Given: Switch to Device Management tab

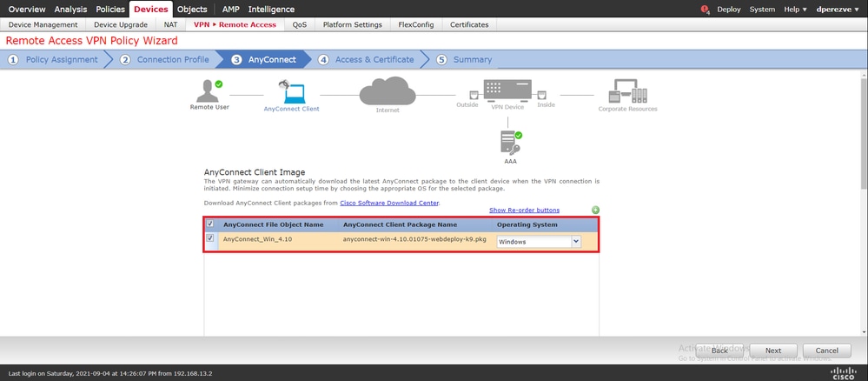Looking at the screenshot, I should click(43, 24).
